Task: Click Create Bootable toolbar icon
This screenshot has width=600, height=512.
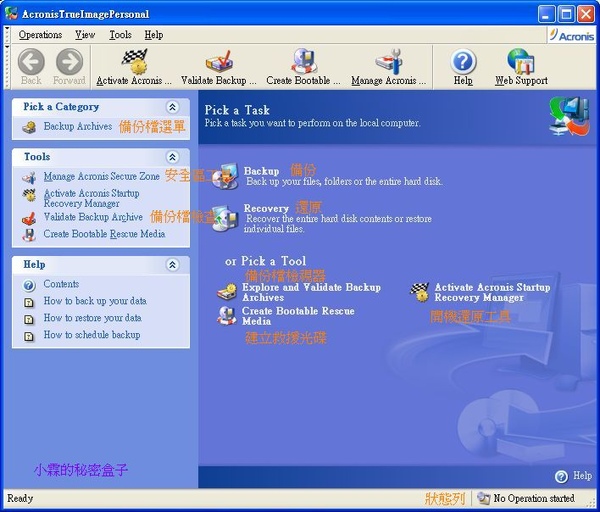Action: (x=303, y=61)
